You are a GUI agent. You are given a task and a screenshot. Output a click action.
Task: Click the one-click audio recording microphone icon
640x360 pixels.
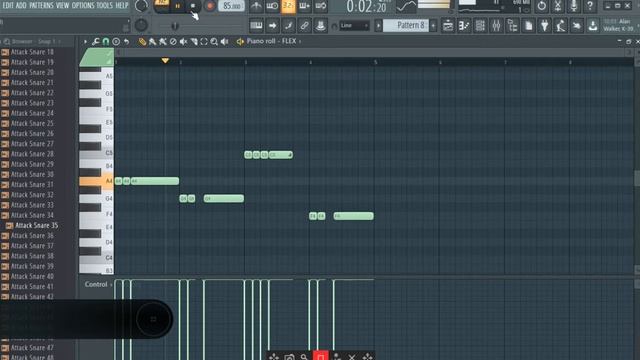pyautogui.click(x=574, y=6)
